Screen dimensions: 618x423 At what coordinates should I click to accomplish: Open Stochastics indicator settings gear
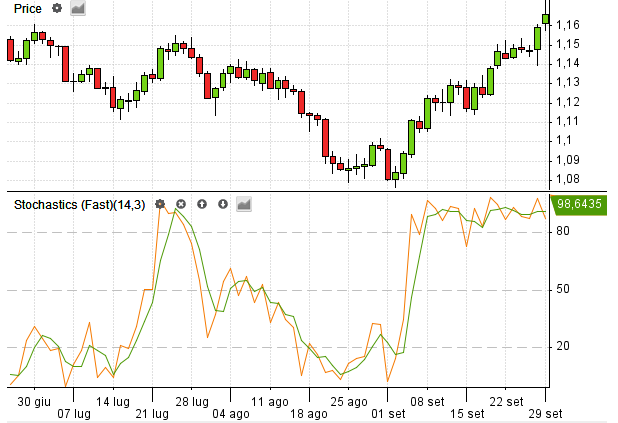160,204
